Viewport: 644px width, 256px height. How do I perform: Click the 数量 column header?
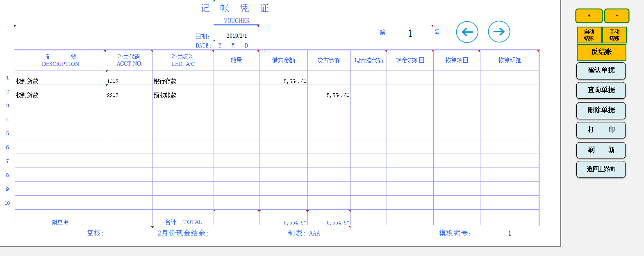click(x=236, y=60)
